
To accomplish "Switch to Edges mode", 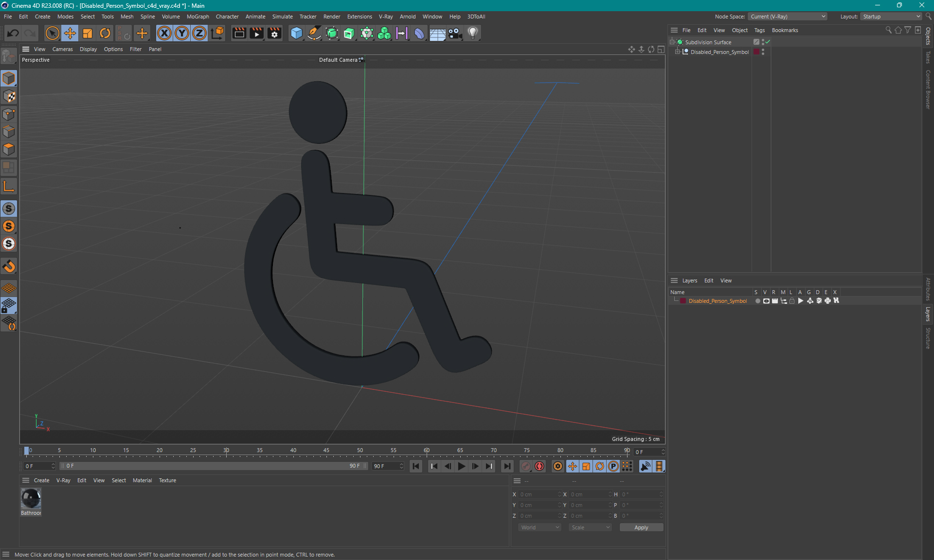I will click(9, 132).
